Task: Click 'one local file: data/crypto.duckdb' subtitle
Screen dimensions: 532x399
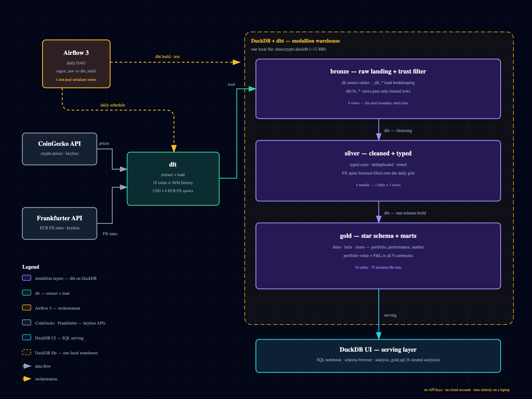Action: [289, 49]
